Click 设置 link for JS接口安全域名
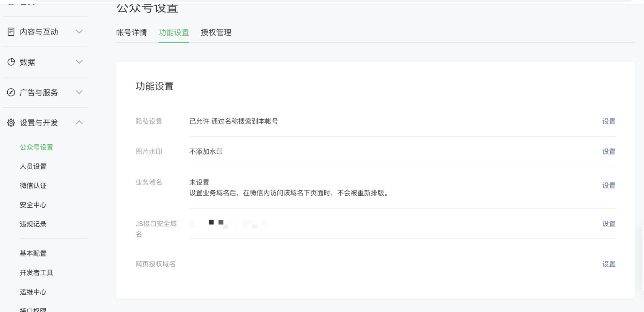This screenshot has height=312, width=644. coord(609,224)
